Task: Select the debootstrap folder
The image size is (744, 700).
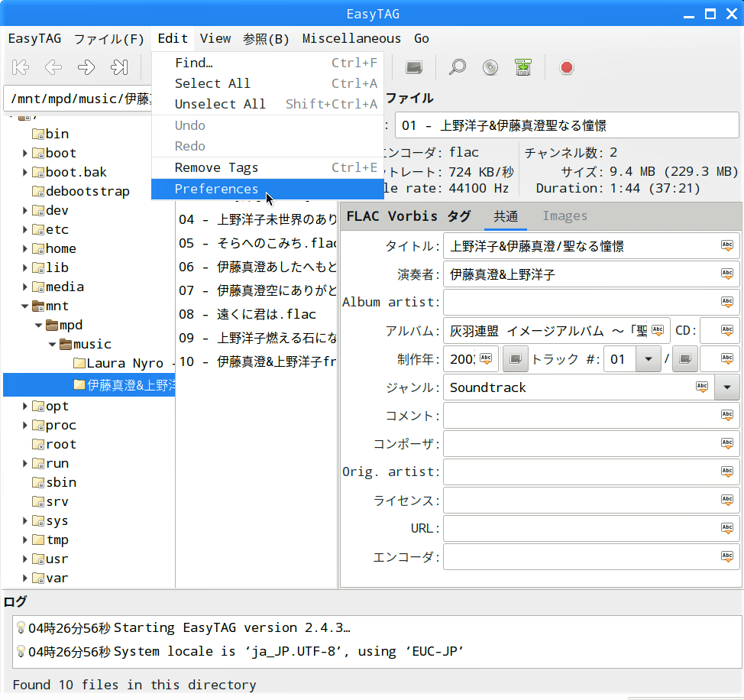Action: (x=81, y=191)
